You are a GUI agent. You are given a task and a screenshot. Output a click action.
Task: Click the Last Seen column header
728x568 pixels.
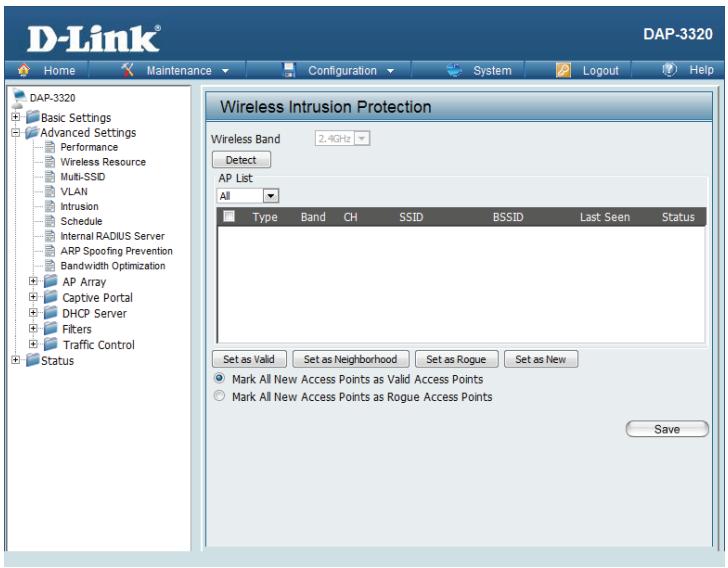click(605, 217)
